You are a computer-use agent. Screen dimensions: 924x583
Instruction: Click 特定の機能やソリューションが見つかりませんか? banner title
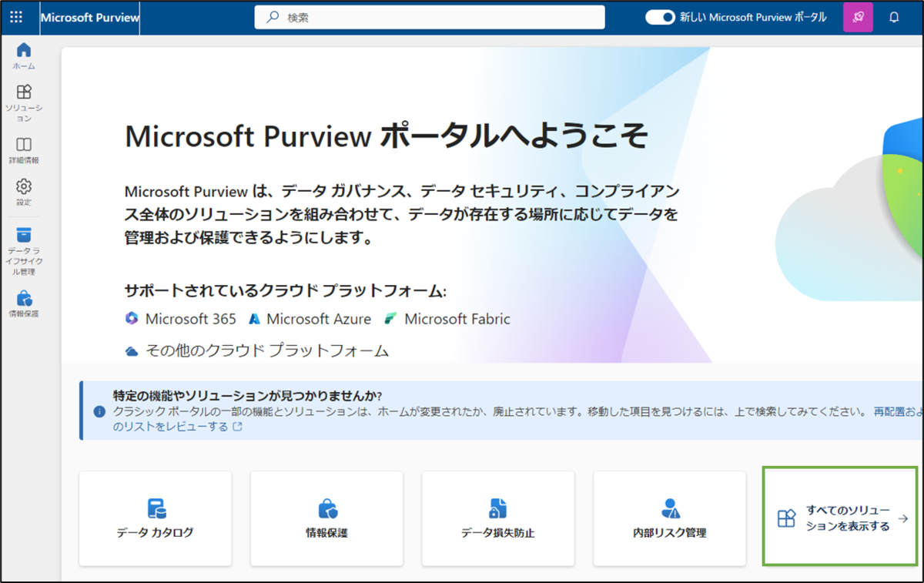pos(248,396)
